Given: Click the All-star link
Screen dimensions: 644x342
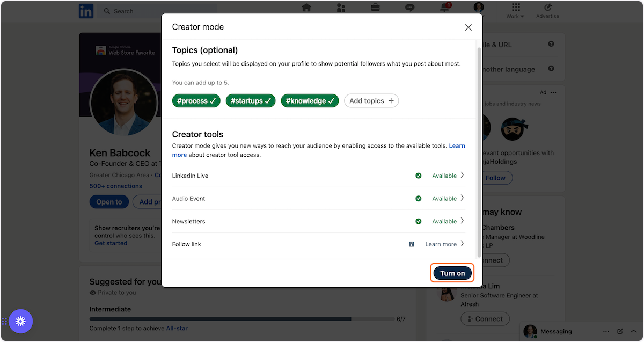Looking at the screenshot, I should pos(177,328).
